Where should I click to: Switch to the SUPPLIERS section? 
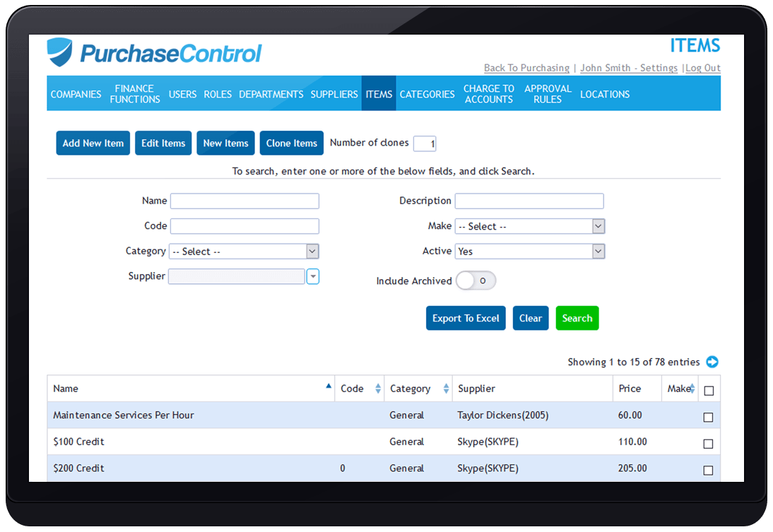[334, 93]
